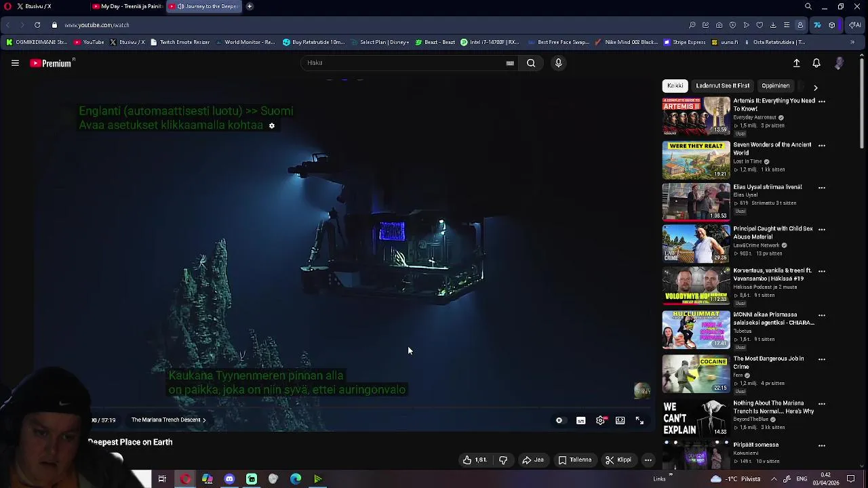Open Opera AI assistant button

[854, 25]
